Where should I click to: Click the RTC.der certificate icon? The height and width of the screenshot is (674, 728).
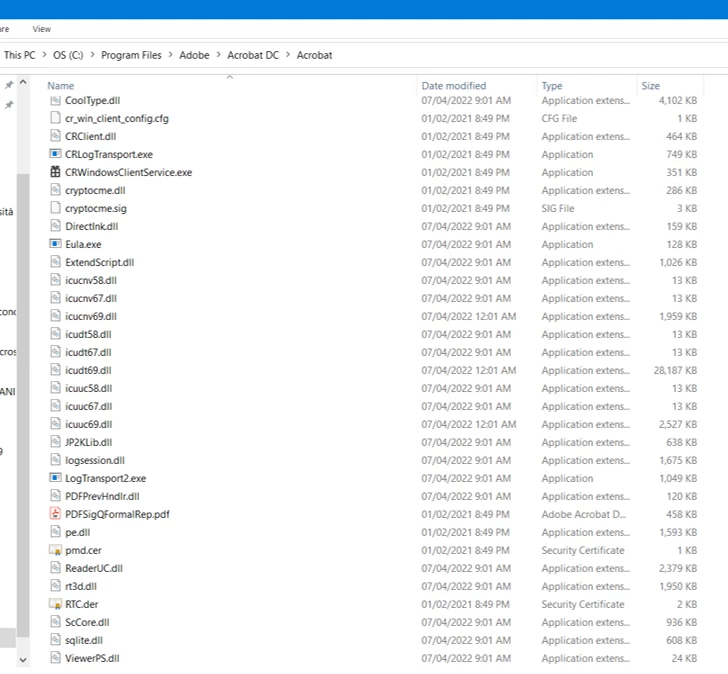[55, 604]
